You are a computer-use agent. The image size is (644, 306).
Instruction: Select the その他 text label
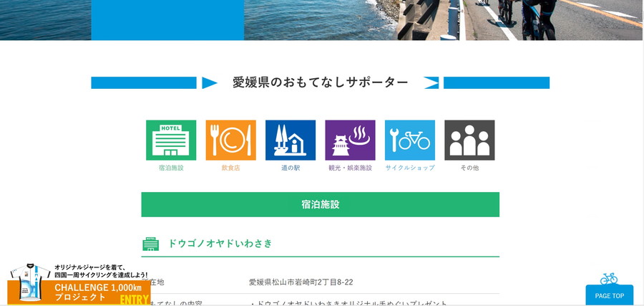click(x=469, y=168)
